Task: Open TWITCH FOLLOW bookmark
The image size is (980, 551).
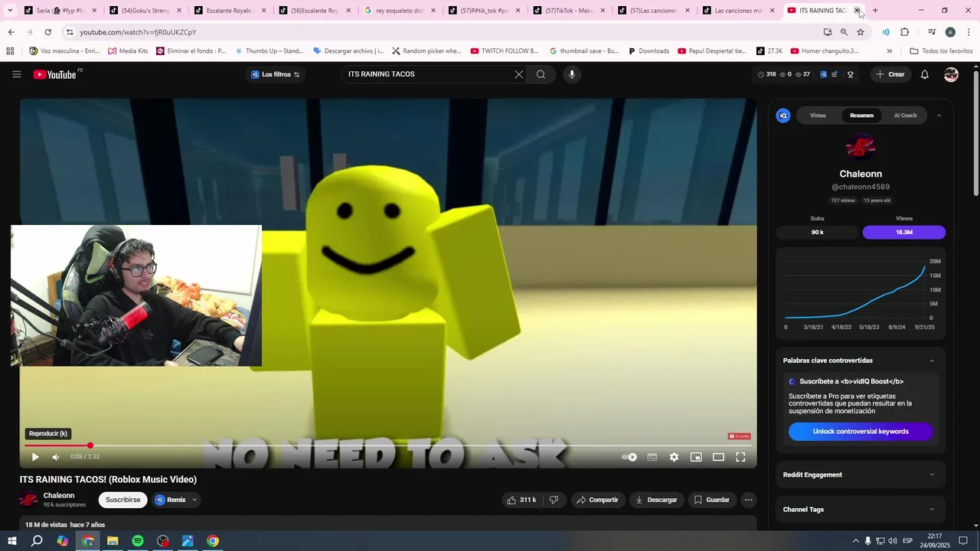Action: pyautogui.click(x=505, y=51)
